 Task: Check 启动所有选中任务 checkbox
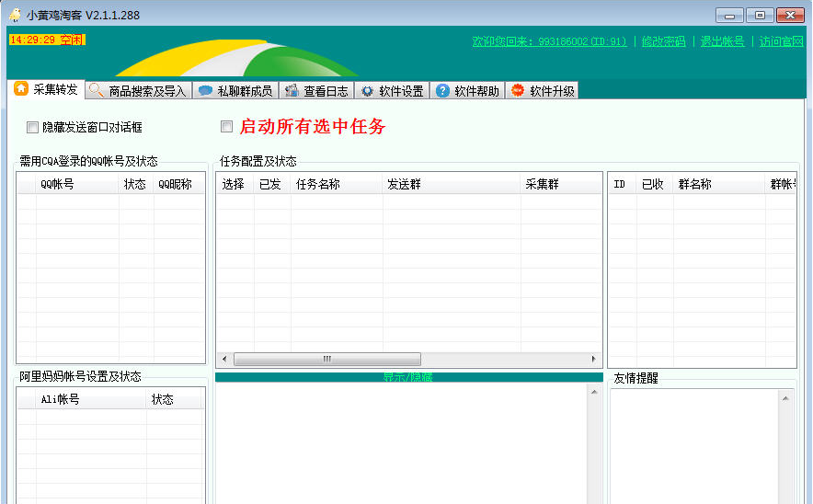pyautogui.click(x=226, y=127)
